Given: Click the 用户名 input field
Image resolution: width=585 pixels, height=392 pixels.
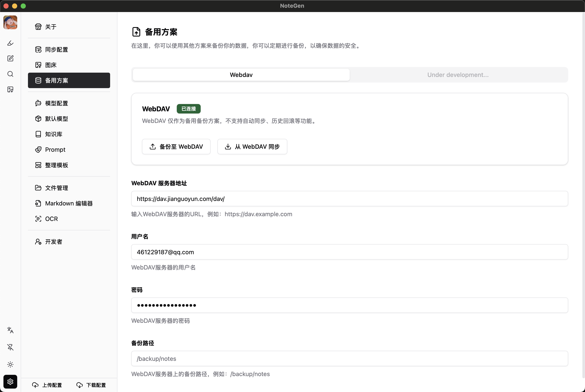Looking at the screenshot, I should 349,252.
